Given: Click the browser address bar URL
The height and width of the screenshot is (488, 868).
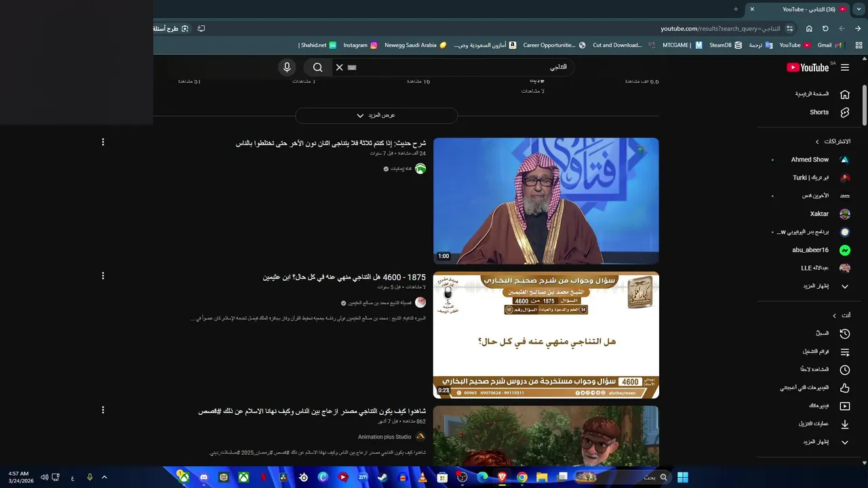Looking at the screenshot, I should pyautogui.click(x=720, y=28).
